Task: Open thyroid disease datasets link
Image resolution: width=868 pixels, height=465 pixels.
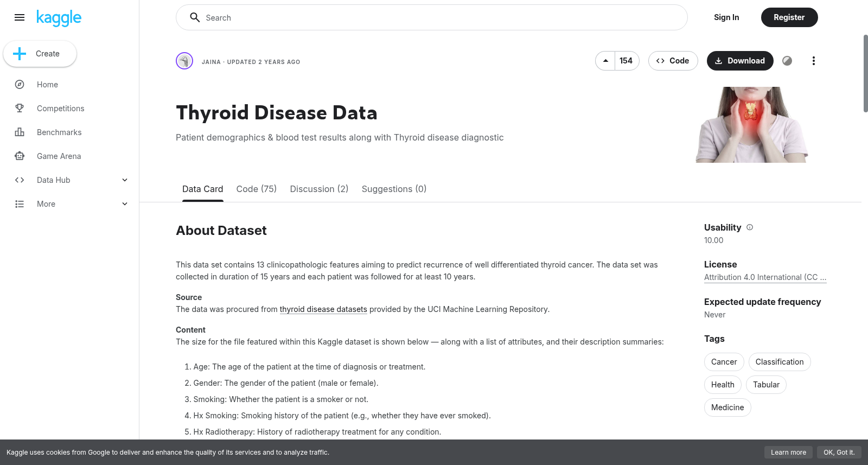Action: click(x=323, y=309)
